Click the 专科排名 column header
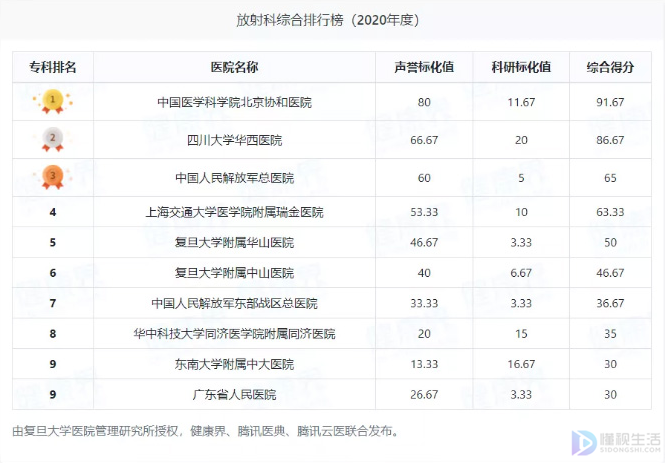Screen dimensions: 665x463 point(53,67)
